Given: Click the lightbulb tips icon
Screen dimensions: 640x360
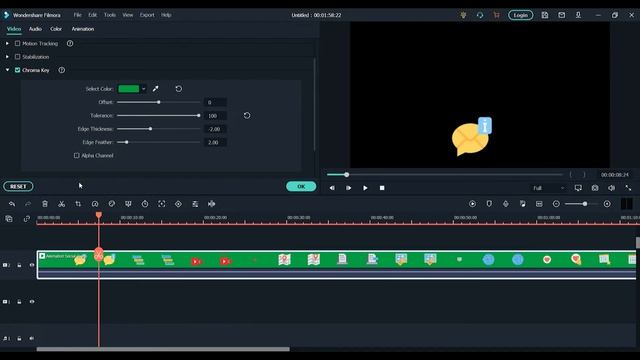Looking at the screenshot, I should point(463,15).
